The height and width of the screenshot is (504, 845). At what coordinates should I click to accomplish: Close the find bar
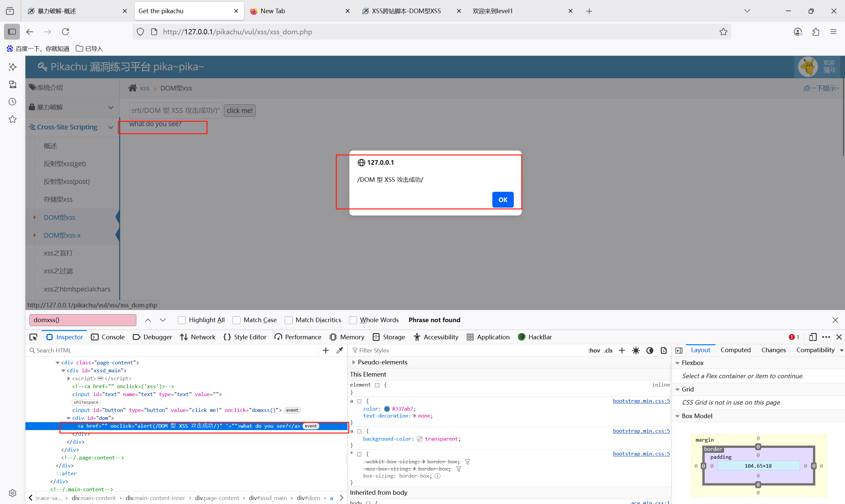[835, 320]
